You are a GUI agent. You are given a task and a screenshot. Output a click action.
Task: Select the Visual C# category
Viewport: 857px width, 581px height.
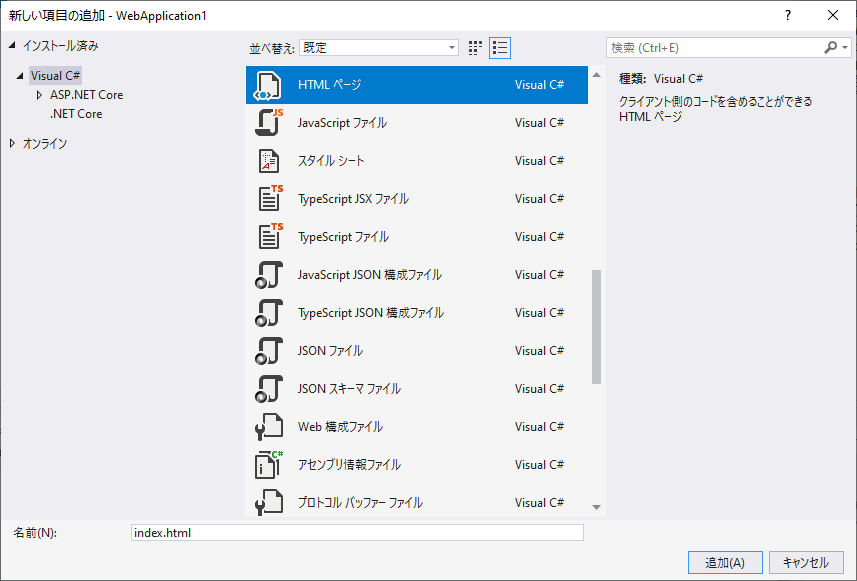pyautogui.click(x=55, y=76)
